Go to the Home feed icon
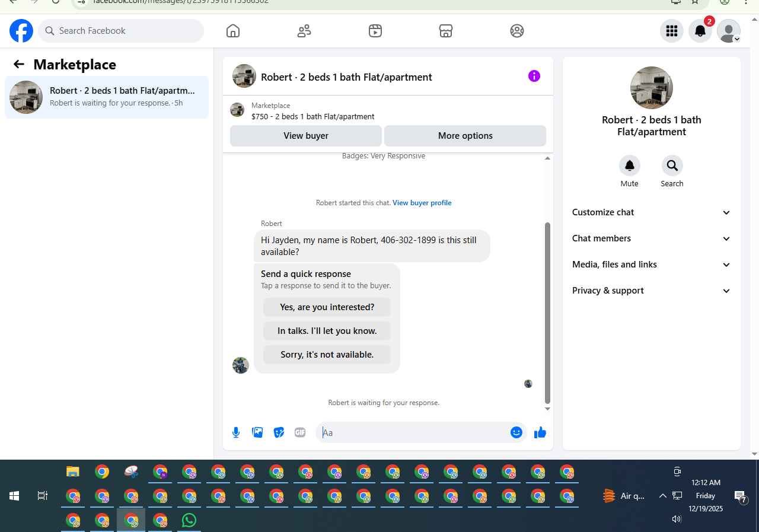This screenshot has height=532, width=759. click(233, 31)
